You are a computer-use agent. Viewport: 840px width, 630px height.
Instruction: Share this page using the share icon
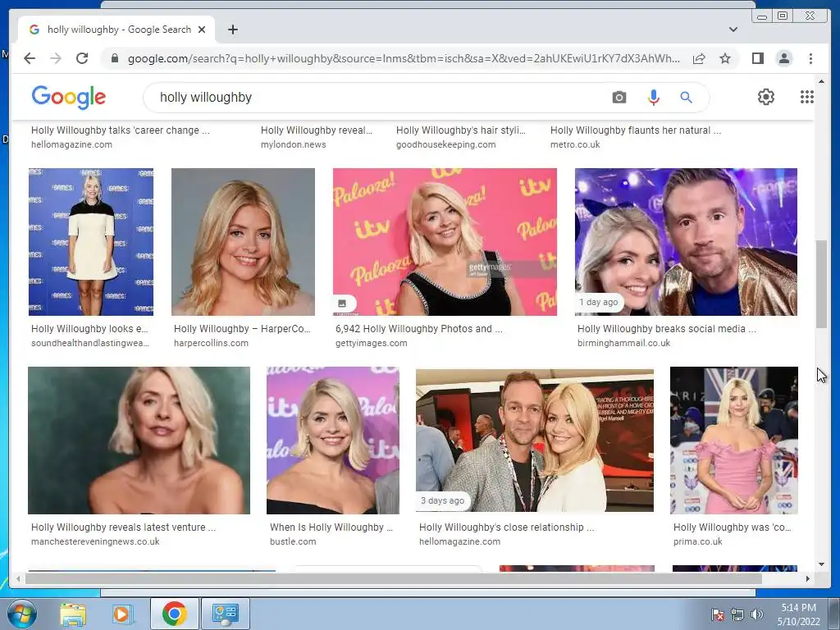point(699,58)
